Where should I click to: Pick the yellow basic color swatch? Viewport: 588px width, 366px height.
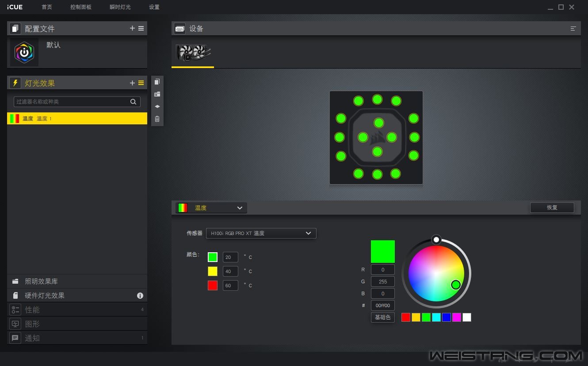(416, 317)
